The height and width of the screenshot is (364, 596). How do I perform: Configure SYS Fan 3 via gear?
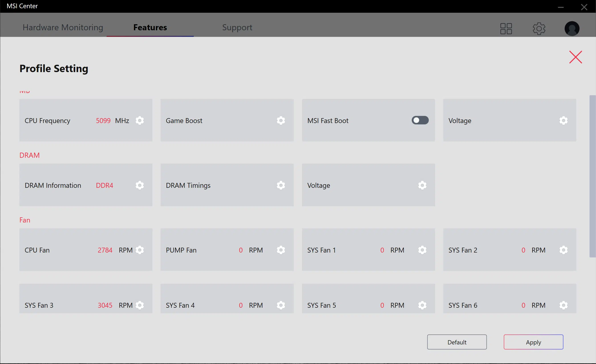(140, 305)
